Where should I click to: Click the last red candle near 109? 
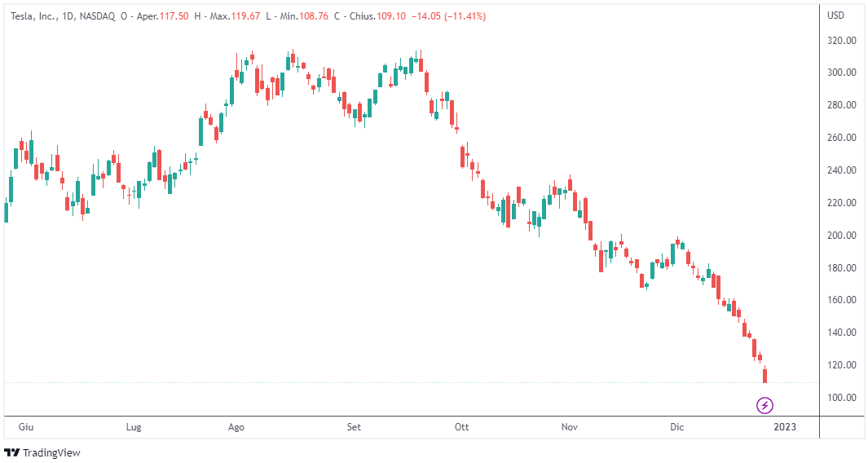tap(765, 376)
